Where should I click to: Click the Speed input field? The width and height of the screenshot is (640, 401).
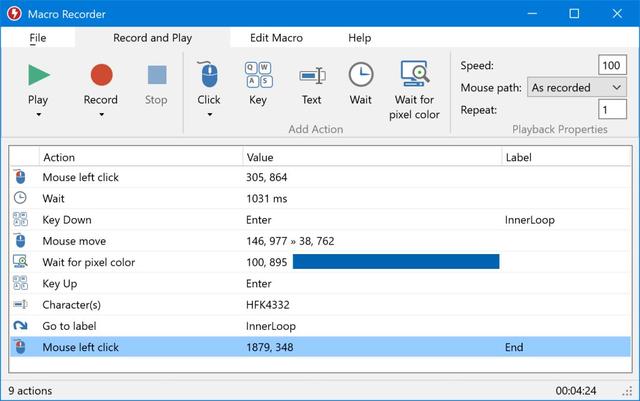coord(612,65)
